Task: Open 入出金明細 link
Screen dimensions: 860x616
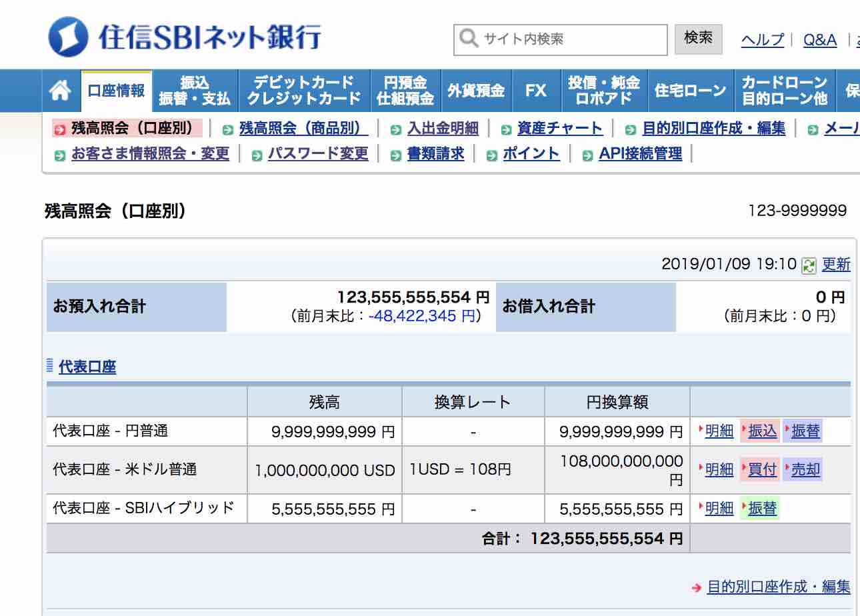Action: pos(443,129)
